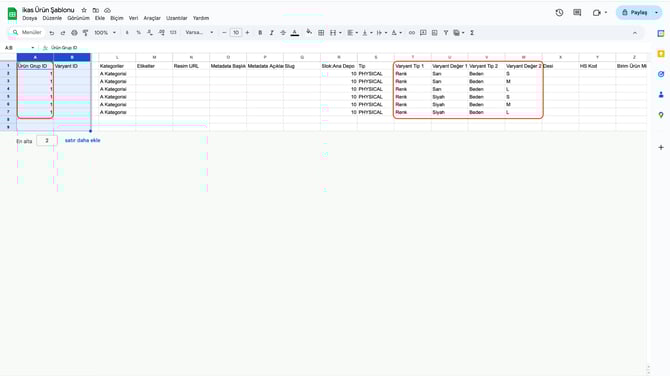This screenshot has height=376, width=670.
Task: Open the fill color picker
Action: (x=309, y=32)
